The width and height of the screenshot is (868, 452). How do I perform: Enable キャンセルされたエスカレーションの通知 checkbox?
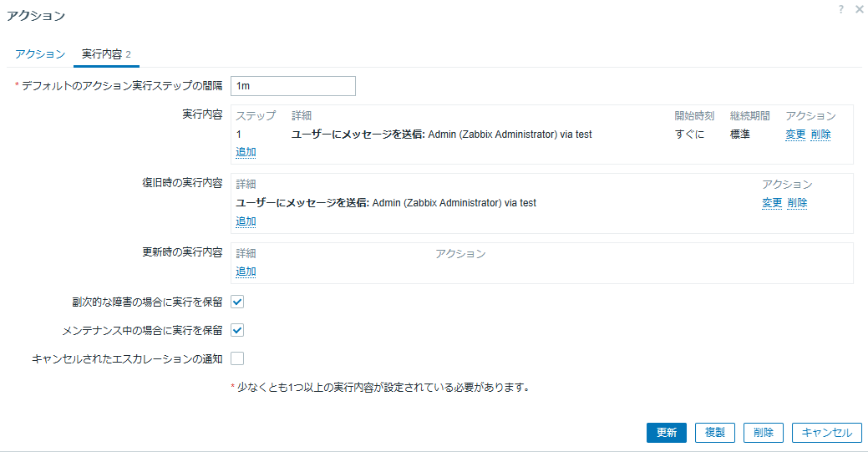[237, 359]
